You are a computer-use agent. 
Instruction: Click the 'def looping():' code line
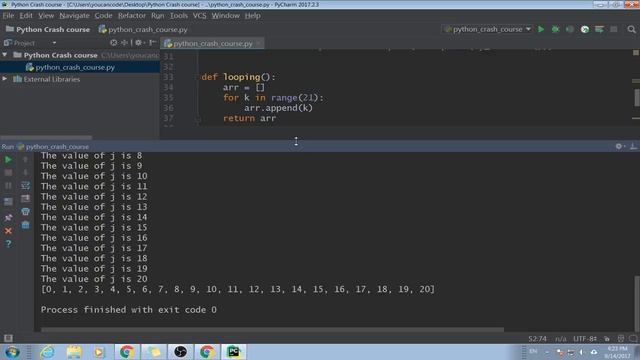point(238,77)
